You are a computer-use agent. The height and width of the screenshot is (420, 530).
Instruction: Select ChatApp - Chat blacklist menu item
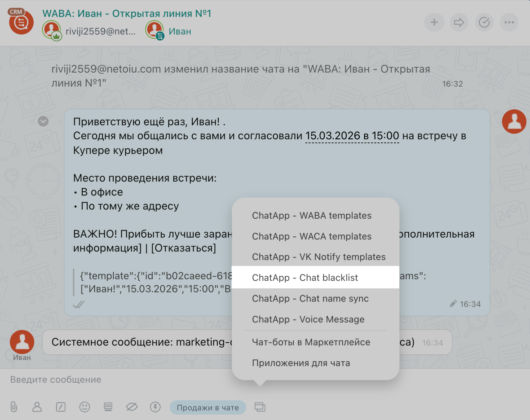click(305, 278)
